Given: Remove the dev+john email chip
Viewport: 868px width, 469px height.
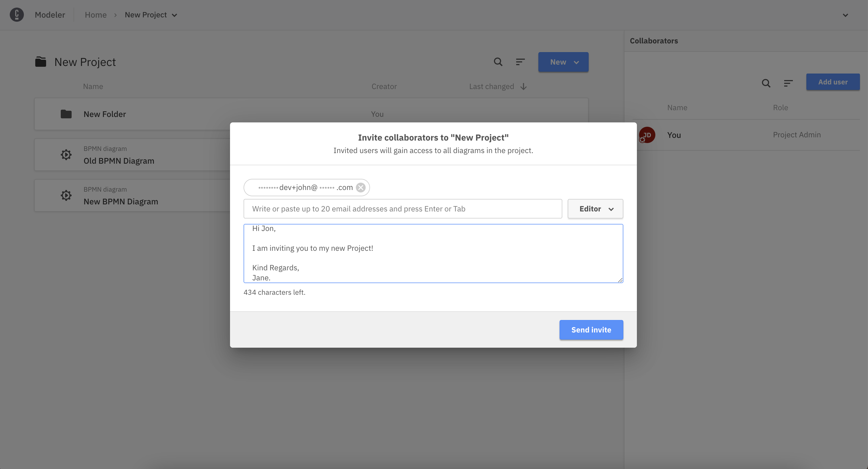Looking at the screenshot, I should click(x=360, y=188).
